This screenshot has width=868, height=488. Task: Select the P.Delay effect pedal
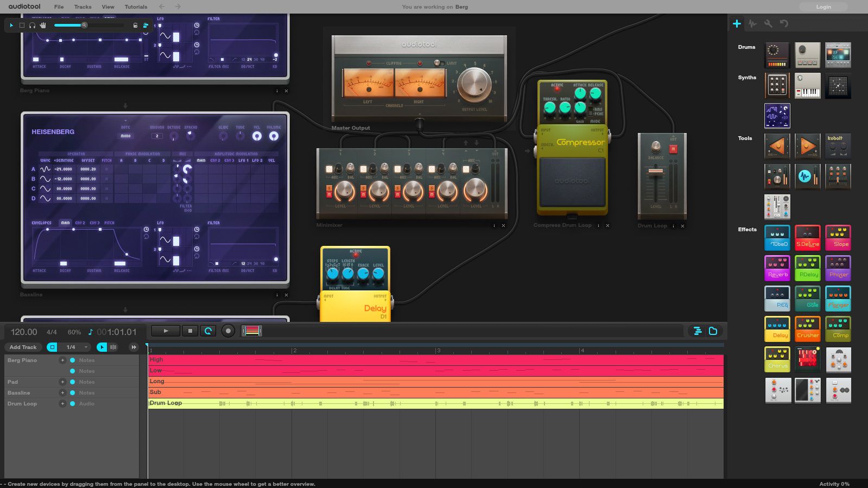click(807, 268)
